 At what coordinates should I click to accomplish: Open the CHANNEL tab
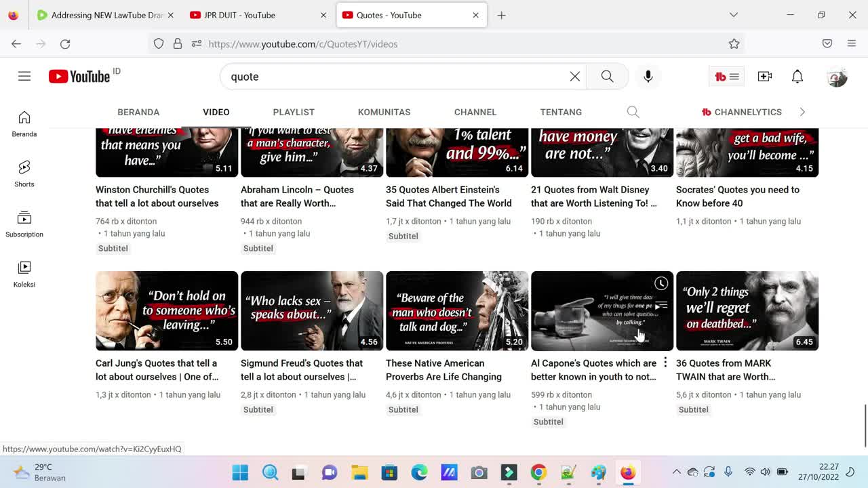coord(475,112)
